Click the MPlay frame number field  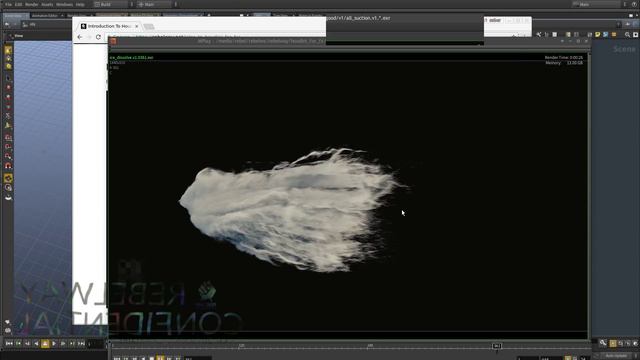198,358
